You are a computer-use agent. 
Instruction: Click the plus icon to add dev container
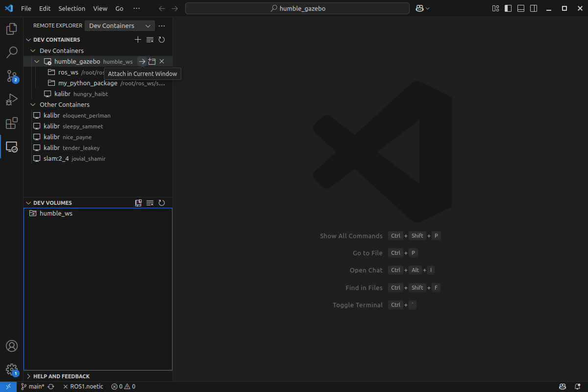(138, 40)
